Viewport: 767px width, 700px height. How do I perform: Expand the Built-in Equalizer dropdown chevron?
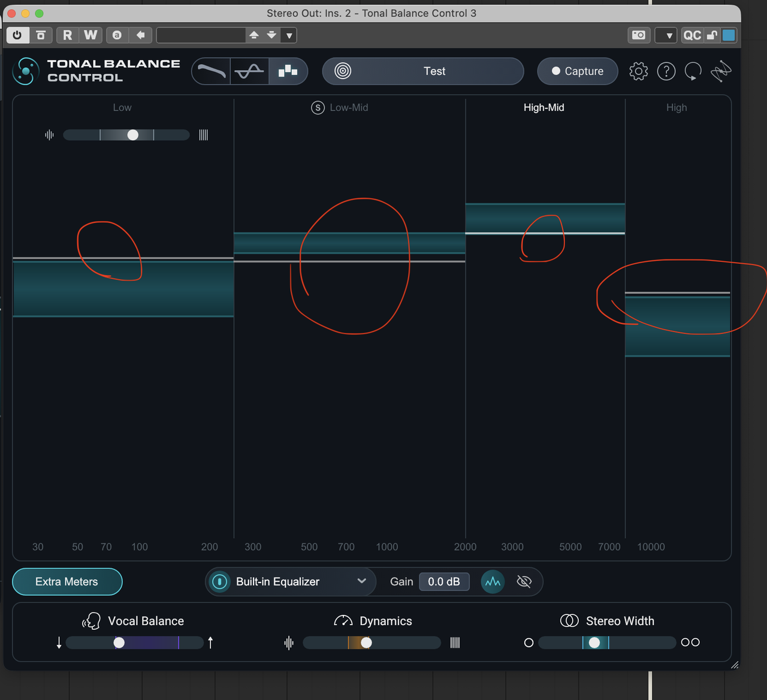click(x=362, y=581)
